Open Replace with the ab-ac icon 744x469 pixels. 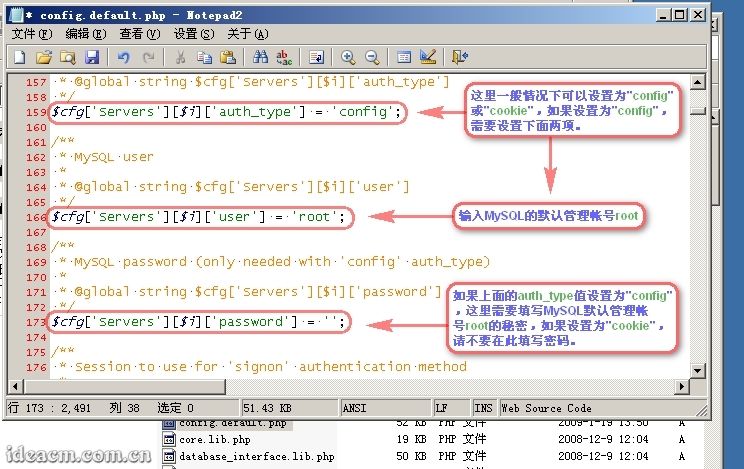284,57
